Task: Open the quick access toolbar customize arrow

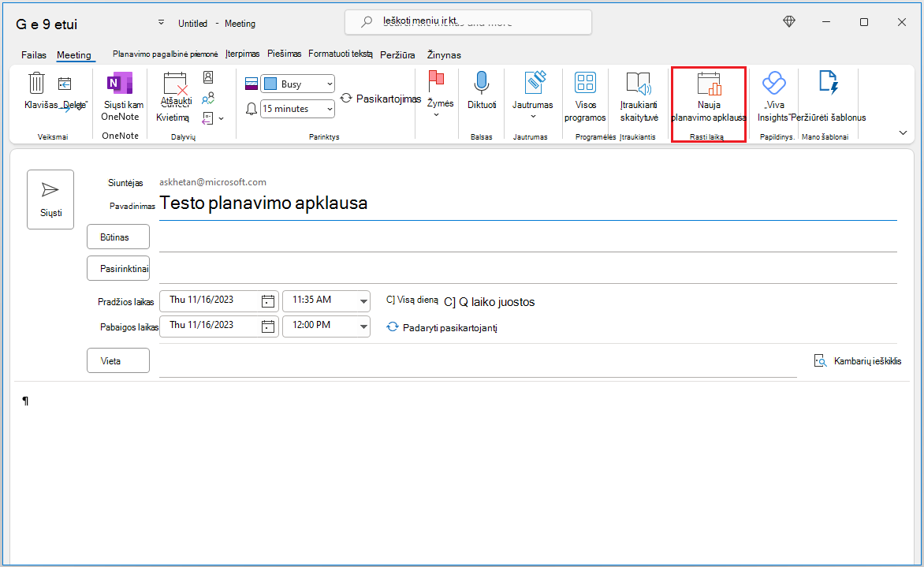Action: tap(161, 23)
